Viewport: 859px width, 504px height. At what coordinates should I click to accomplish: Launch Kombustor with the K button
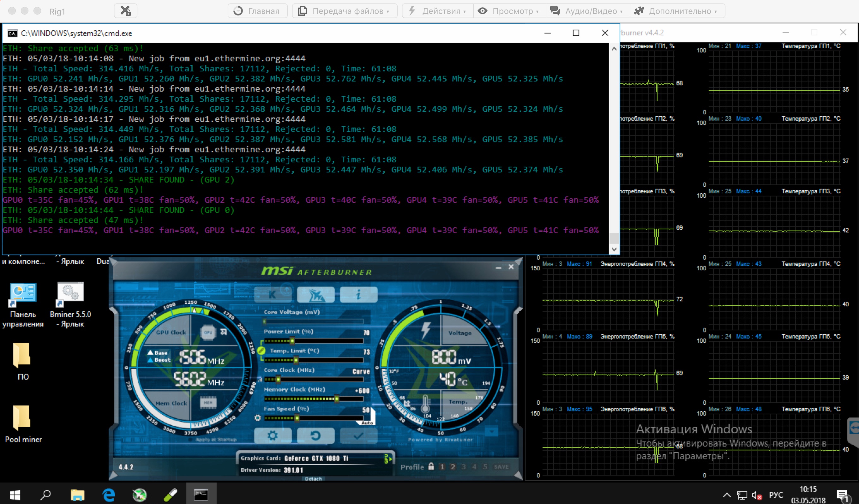point(273,294)
